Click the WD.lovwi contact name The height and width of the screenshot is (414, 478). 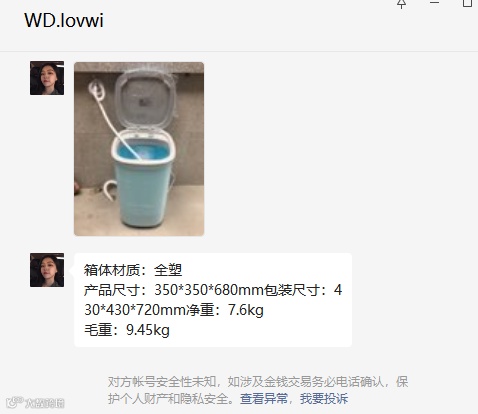pos(64,20)
